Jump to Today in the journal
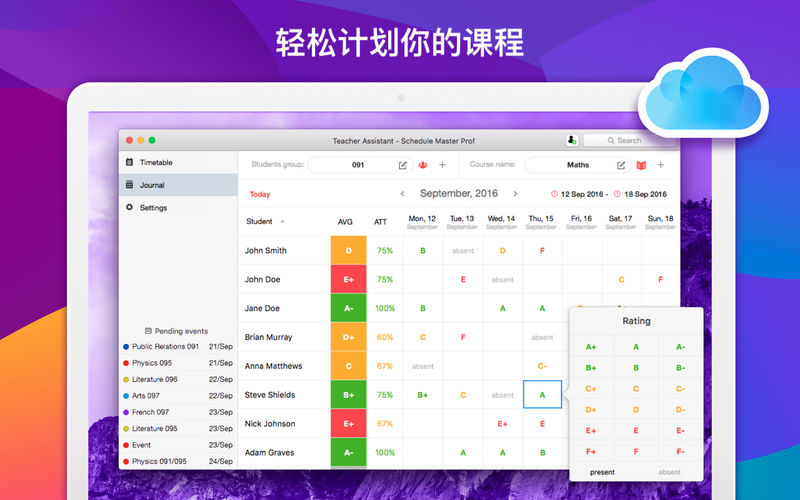The width and height of the screenshot is (800, 500). tap(260, 194)
